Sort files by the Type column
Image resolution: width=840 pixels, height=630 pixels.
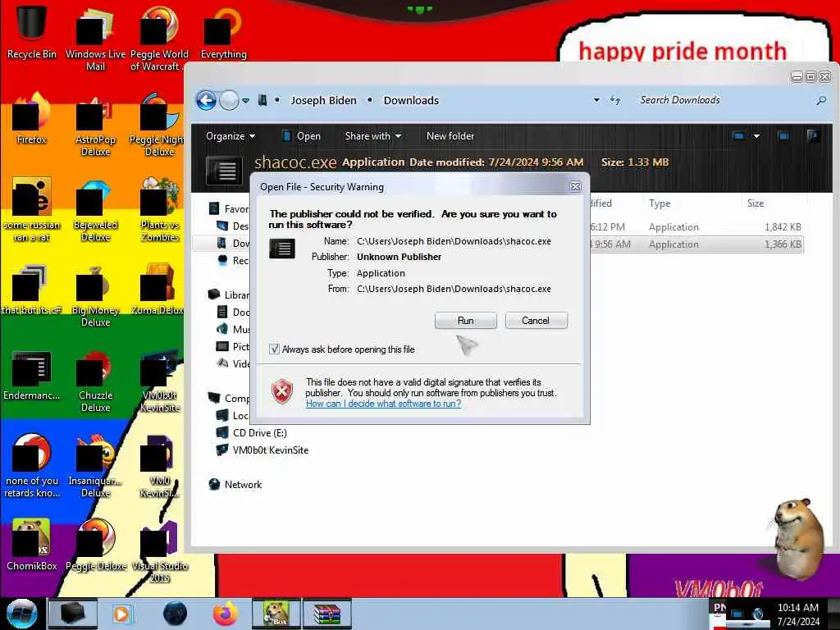click(x=660, y=203)
